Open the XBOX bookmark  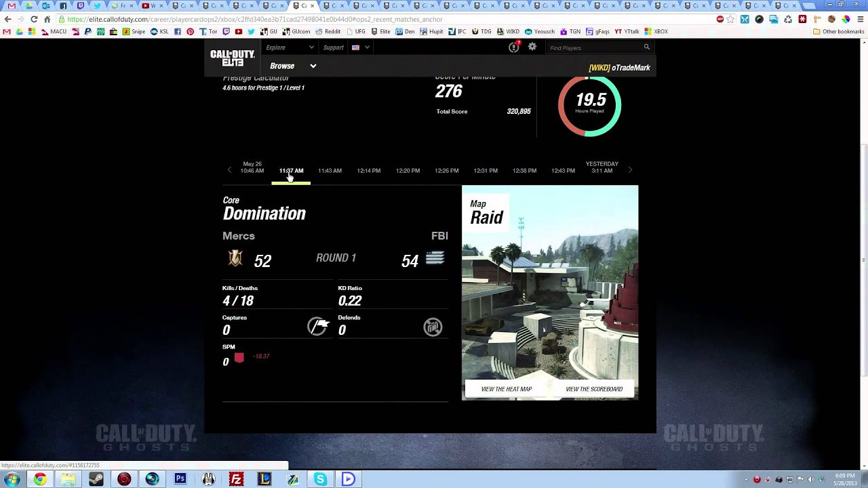point(656,31)
